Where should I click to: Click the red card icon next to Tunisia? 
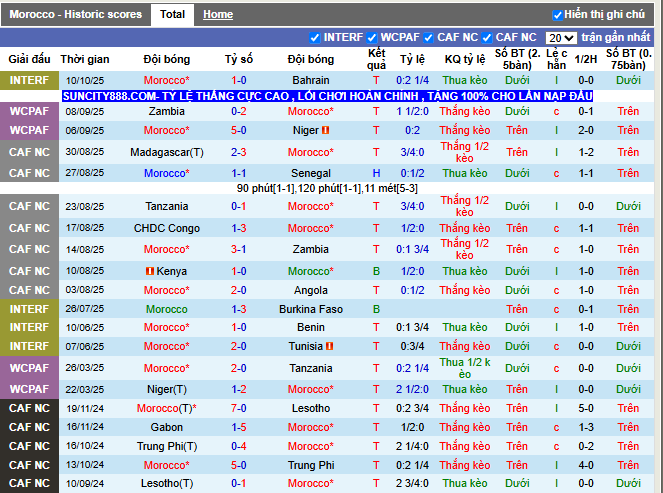click(x=329, y=346)
